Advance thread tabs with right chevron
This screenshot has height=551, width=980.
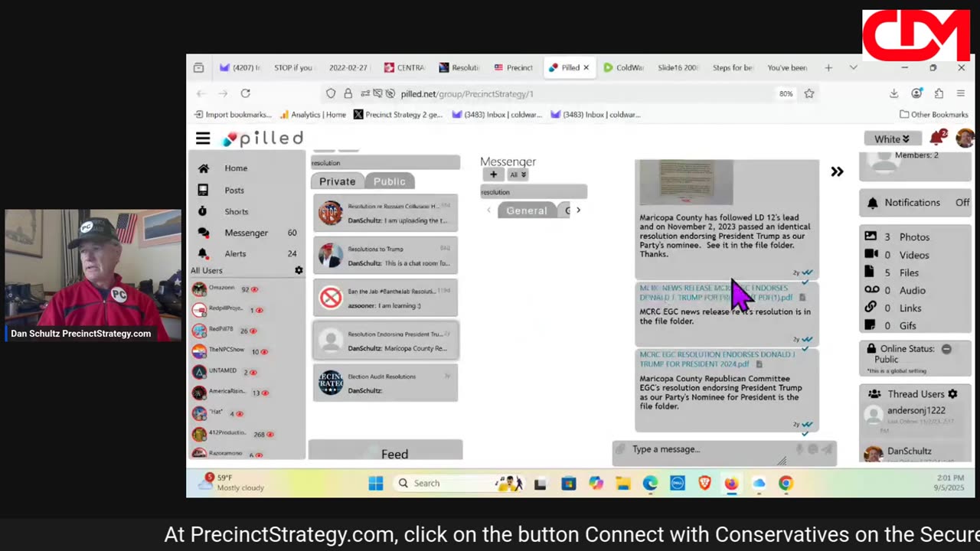(578, 210)
